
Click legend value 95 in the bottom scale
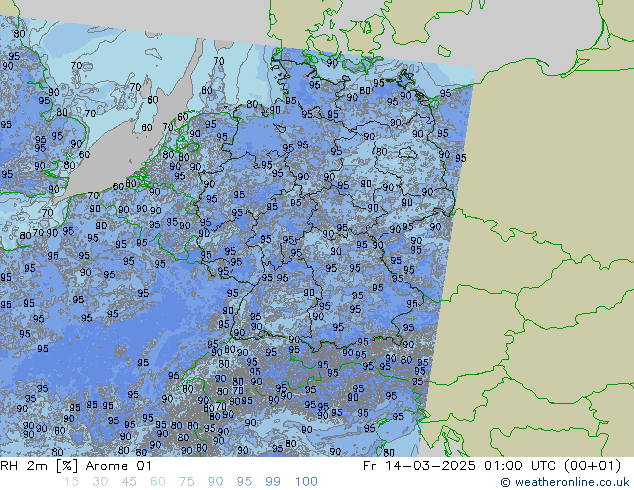[x=244, y=482]
